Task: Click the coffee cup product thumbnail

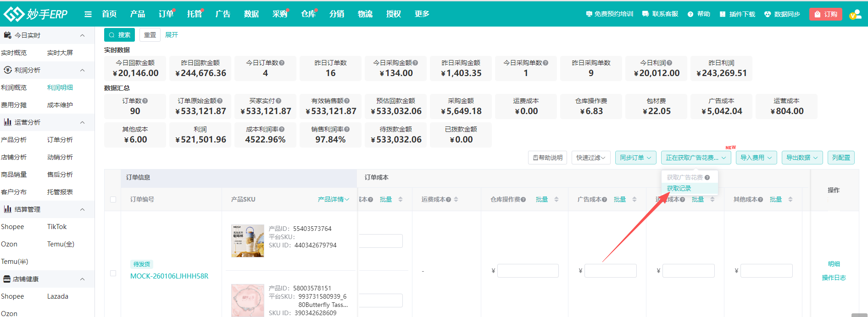Action: (x=248, y=240)
